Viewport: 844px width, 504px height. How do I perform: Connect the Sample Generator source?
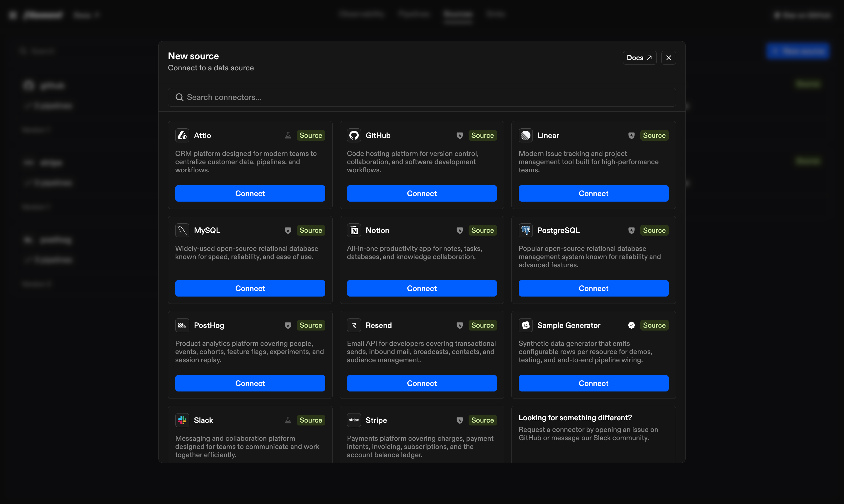593,383
